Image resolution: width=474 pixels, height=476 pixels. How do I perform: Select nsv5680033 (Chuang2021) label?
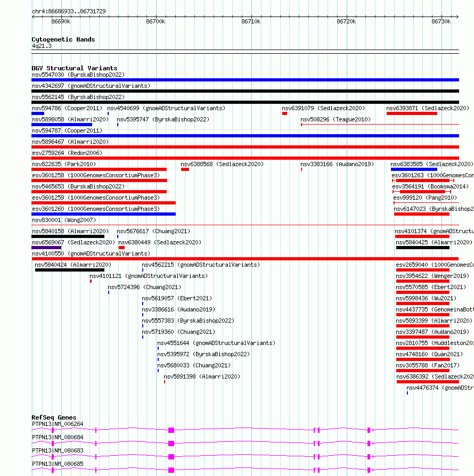pyautogui.click(x=194, y=366)
